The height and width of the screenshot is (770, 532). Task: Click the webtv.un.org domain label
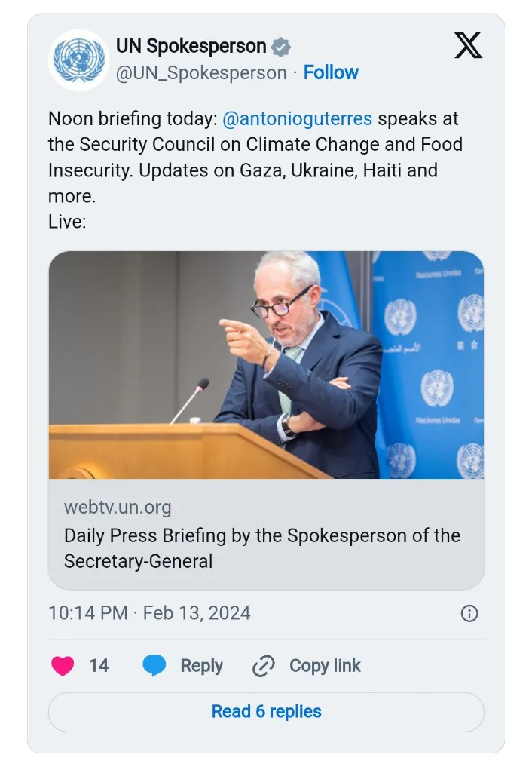118,508
